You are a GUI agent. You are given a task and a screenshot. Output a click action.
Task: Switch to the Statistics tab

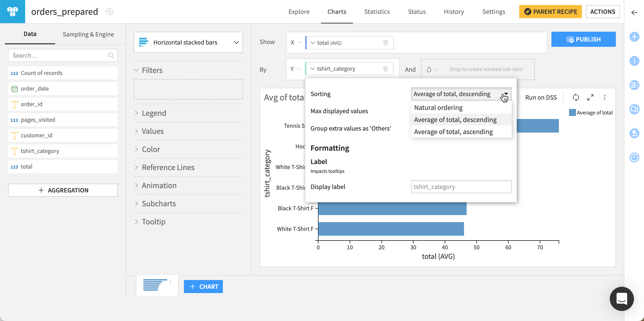pyautogui.click(x=377, y=12)
